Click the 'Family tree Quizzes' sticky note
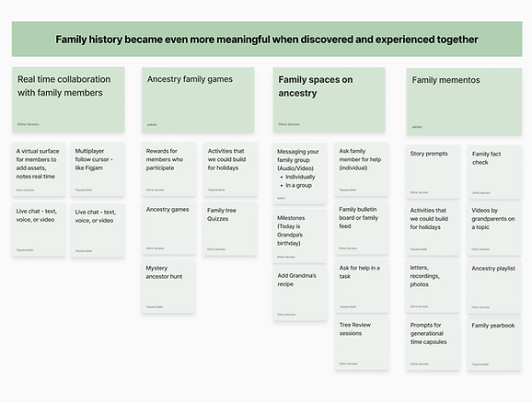532x403 pixels. point(230,228)
